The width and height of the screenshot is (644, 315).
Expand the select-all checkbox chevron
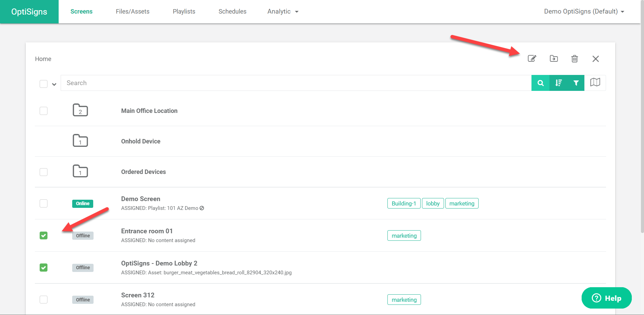[54, 84]
